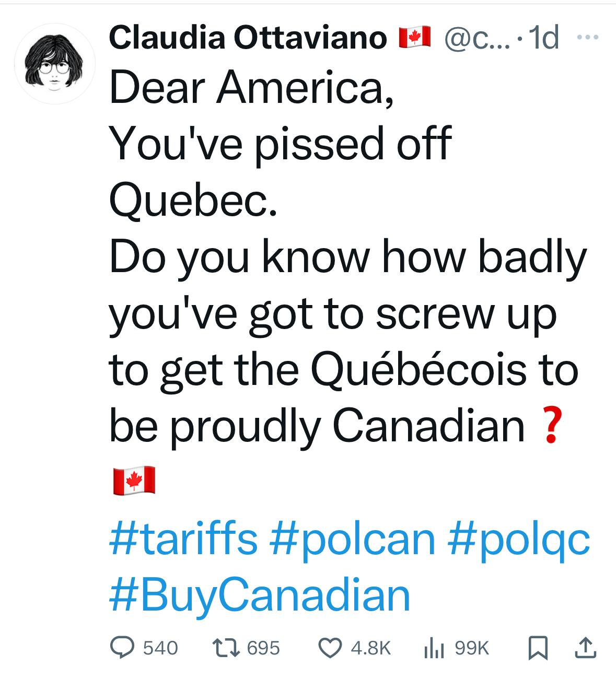Click the 4.8K likes count
616x679 pixels.
point(370,648)
